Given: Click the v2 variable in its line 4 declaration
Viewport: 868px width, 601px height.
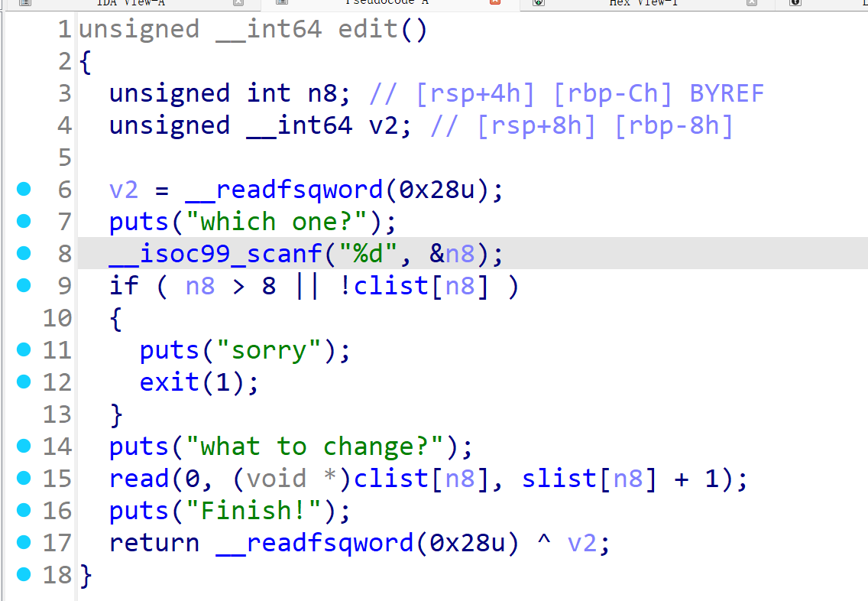Looking at the screenshot, I should 384,125.
